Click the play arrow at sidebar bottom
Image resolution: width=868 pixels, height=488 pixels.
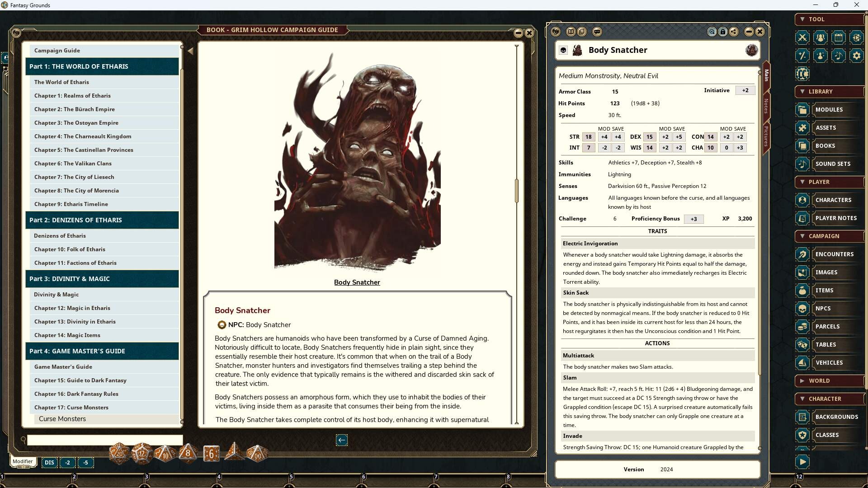[x=802, y=462]
